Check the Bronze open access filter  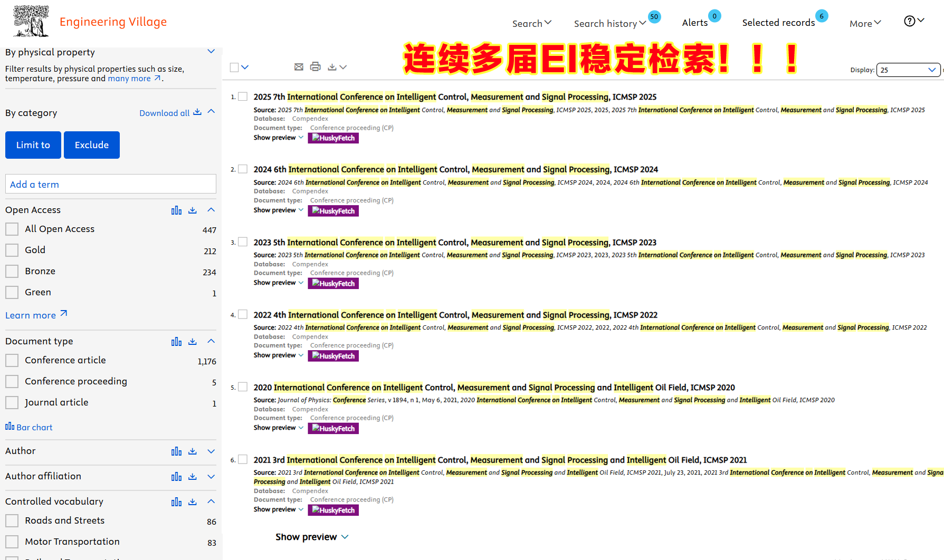12,272
